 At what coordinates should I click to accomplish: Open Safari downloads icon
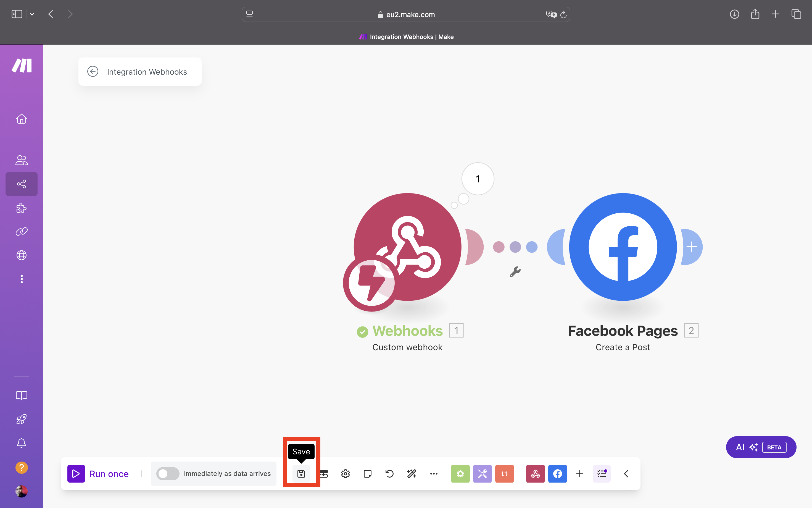[x=734, y=14]
